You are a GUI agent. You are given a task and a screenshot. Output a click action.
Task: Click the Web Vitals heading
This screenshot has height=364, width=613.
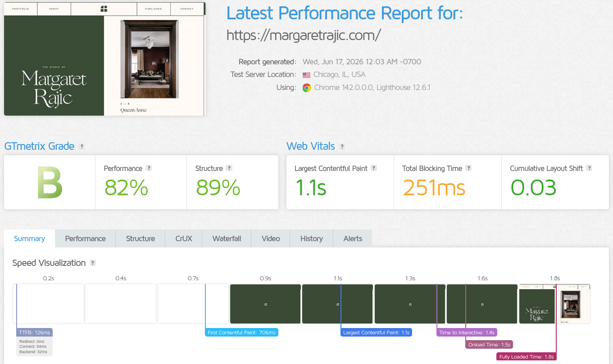point(311,146)
